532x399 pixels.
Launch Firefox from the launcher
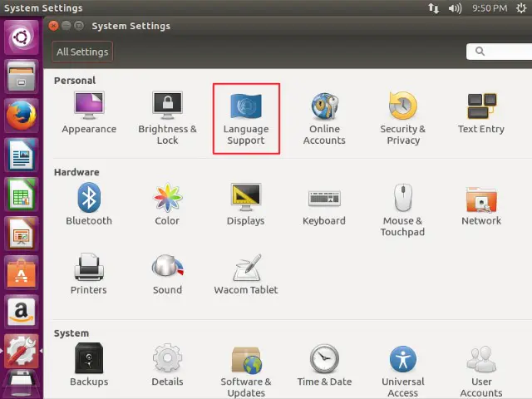point(22,116)
